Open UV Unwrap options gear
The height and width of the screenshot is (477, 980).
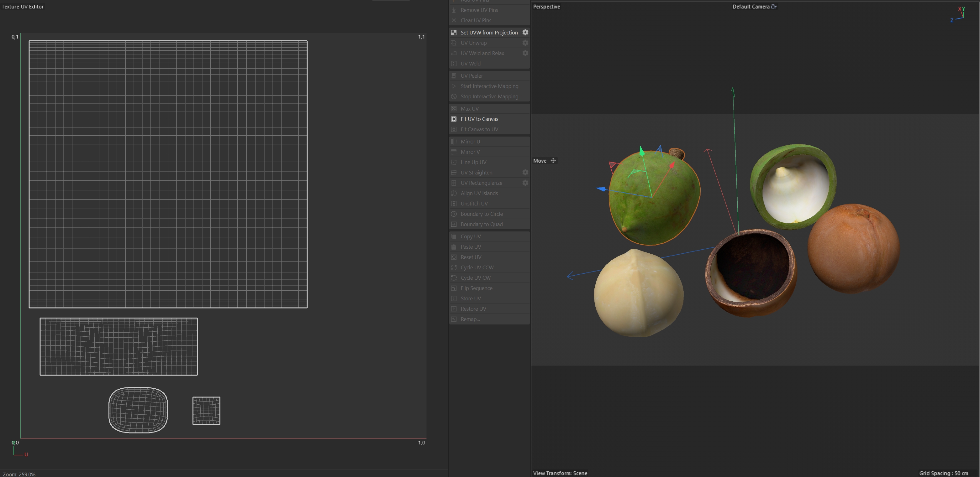tap(525, 43)
